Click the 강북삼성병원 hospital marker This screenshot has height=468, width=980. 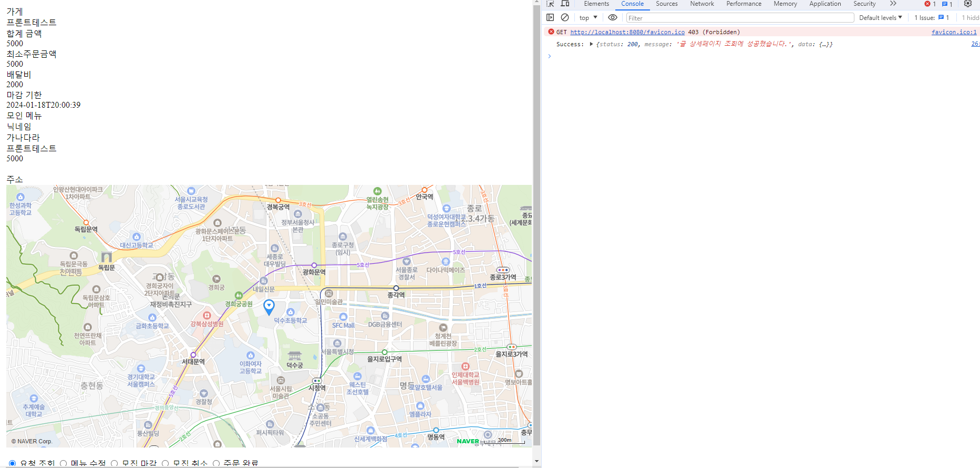click(x=207, y=316)
